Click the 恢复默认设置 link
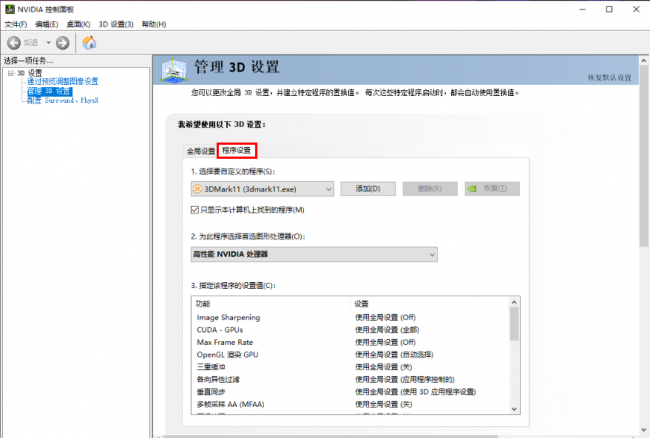The width and height of the screenshot is (650, 438). [609, 77]
